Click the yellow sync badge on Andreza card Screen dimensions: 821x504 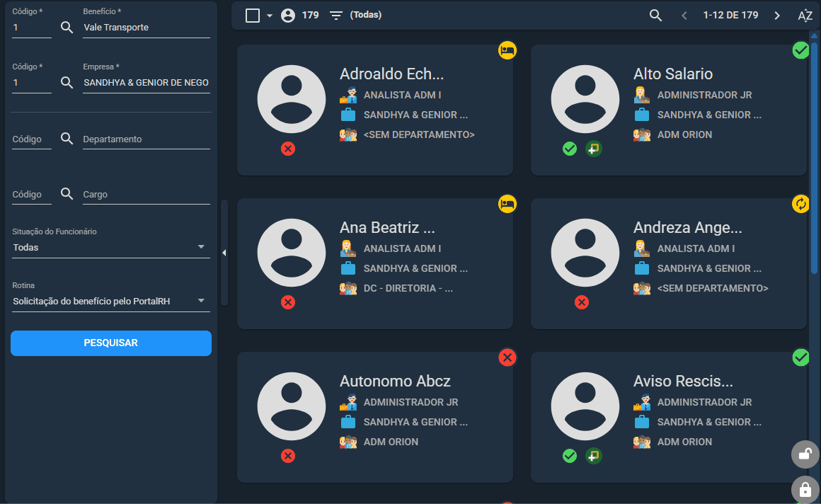coord(800,204)
